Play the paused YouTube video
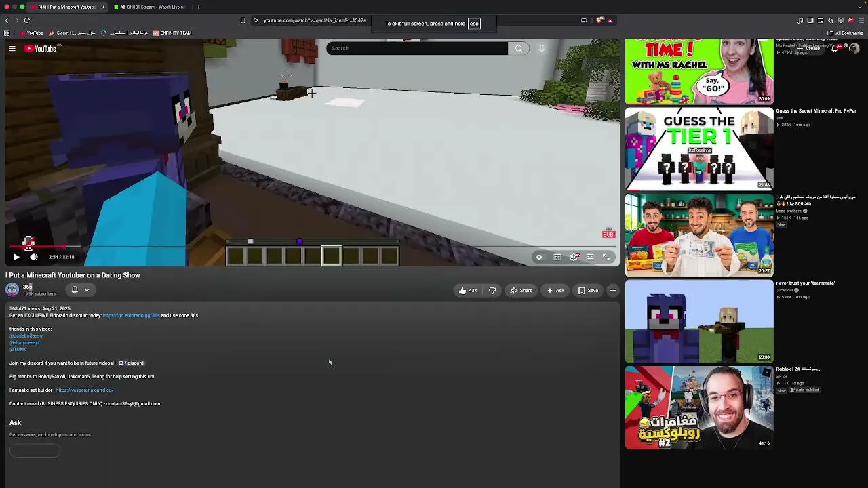868x488 pixels. 16,257
